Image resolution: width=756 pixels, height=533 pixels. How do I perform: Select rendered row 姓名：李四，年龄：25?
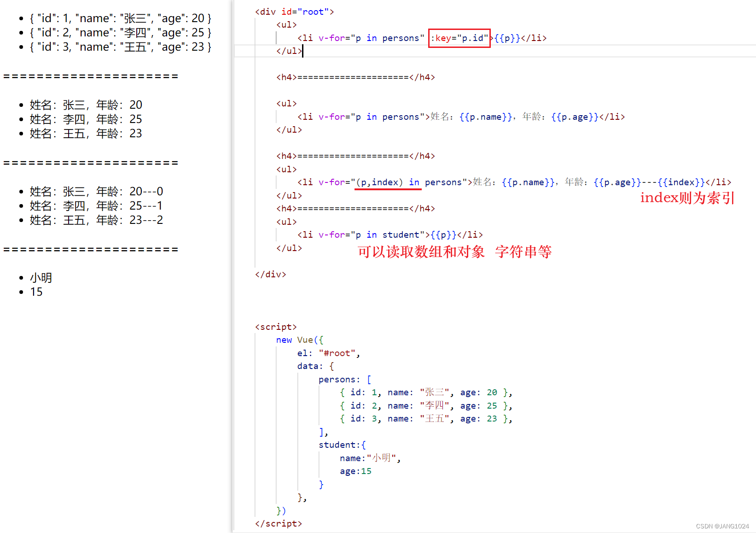click(86, 119)
